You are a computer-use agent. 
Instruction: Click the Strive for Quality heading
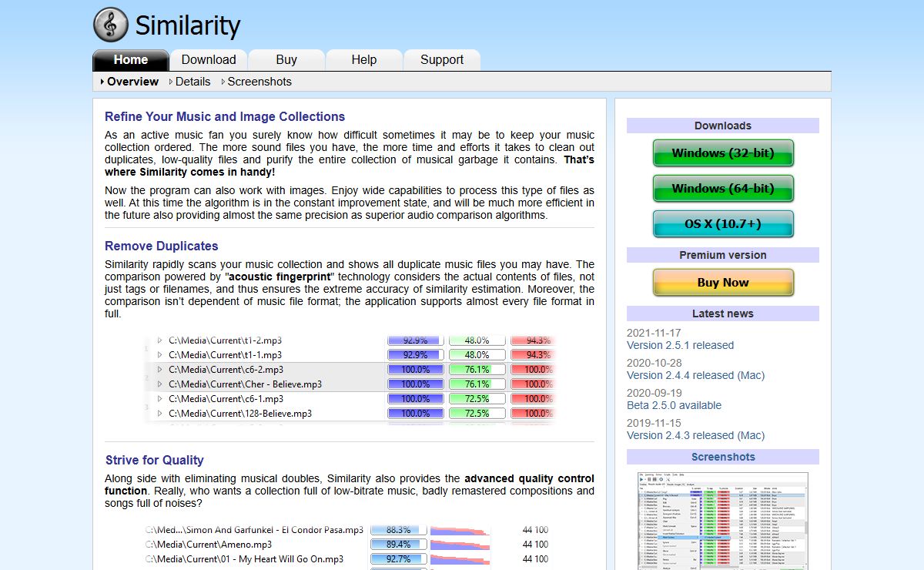(x=155, y=461)
